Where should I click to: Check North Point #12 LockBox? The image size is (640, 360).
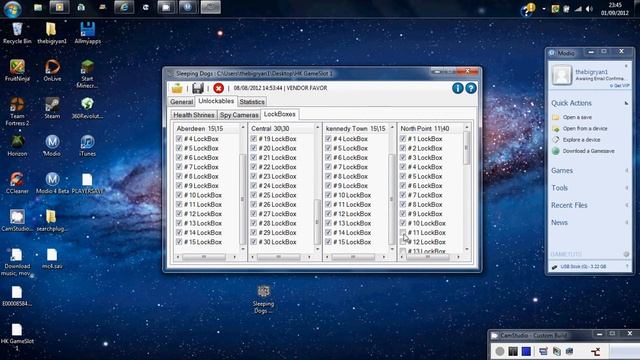coord(403,242)
